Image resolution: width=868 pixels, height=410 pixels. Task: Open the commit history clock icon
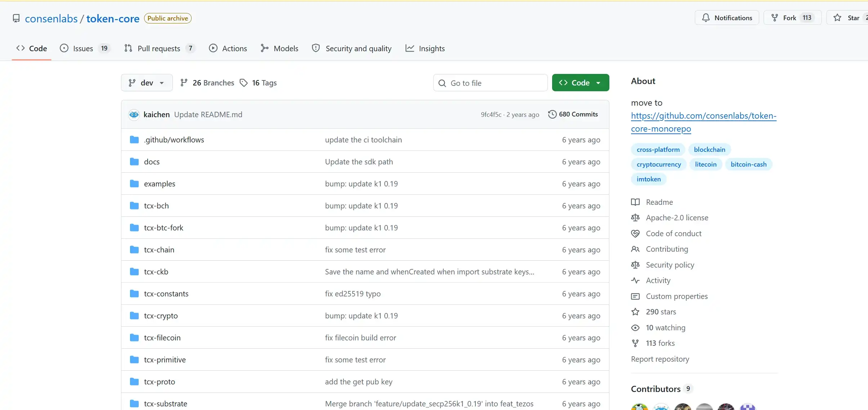[x=552, y=114]
